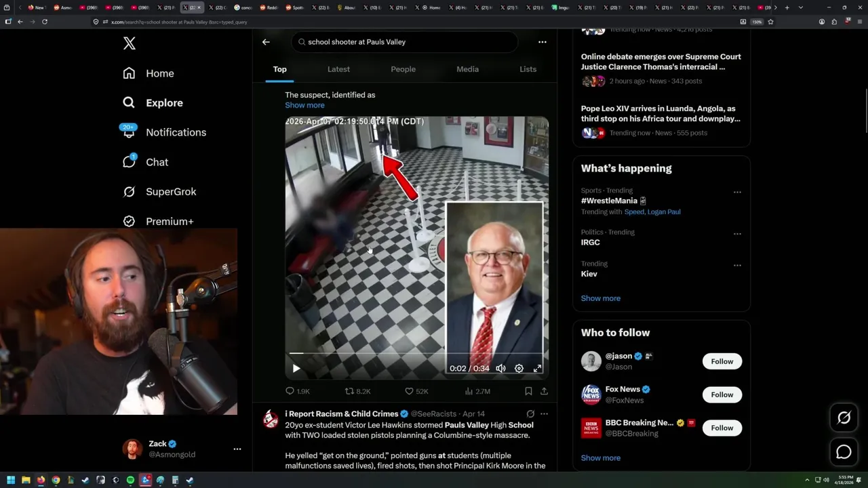Screen dimensions: 868x488
Task: Open the Kiev trending topic
Action: point(589,274)
